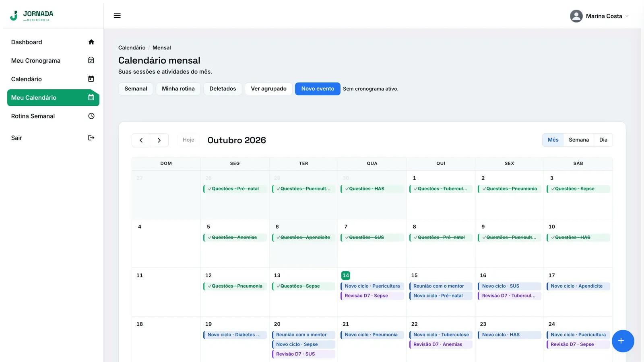This screenshot has width=644, height=362.
Task: Open Questões HAS event on day 10
Action: coord(578,237)
